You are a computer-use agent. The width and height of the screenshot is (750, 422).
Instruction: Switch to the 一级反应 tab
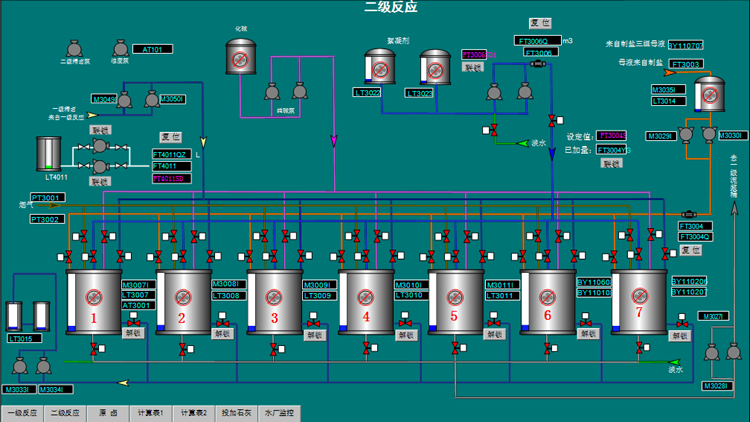(21, 412)
